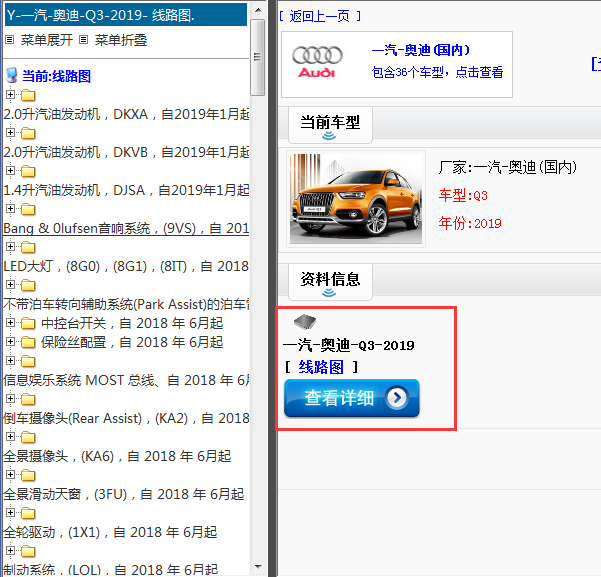Select tree item LED大灯，(8G0)，(8G1)
The image size is (601, 577).
126,266
